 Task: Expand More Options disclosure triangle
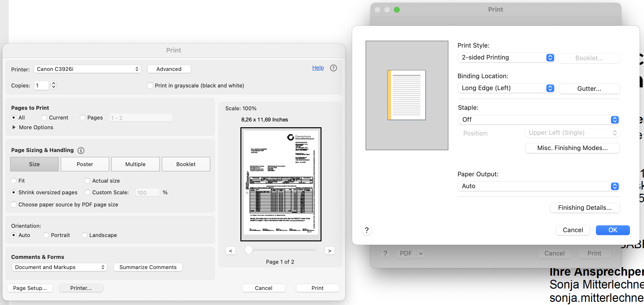(14, 127)
